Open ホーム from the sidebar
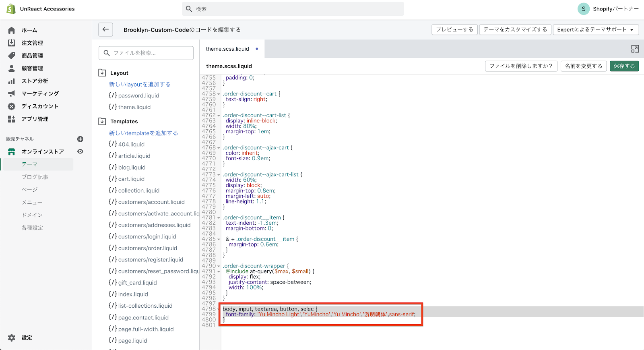The height and width of the screenshot is (350, 644). (x=29, y=30)
